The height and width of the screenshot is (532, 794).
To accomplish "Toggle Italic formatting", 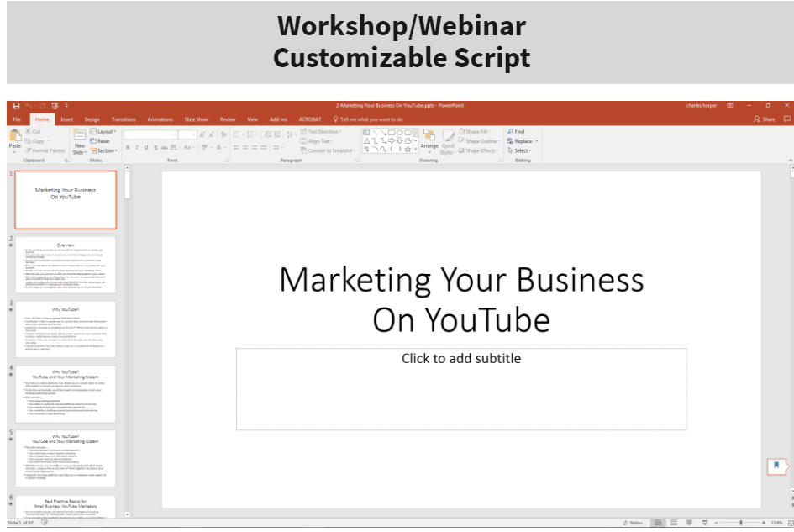I will [137, 148].
